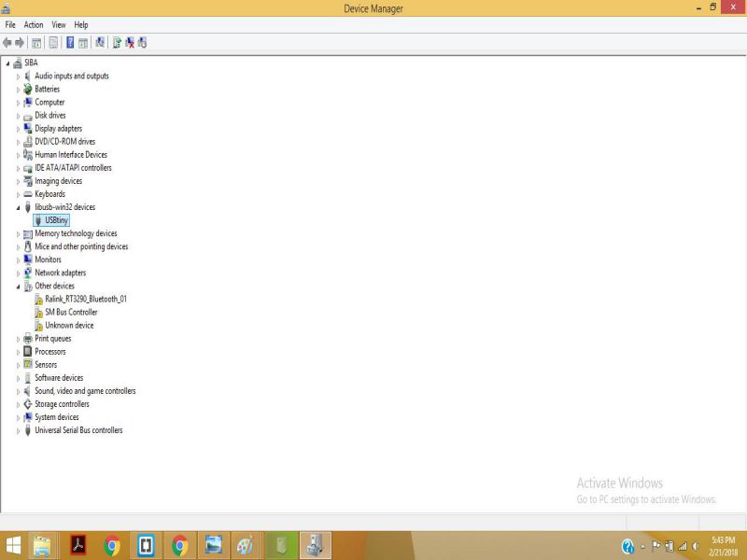Select the USBtiny device label
This screenshot has width=747, height=560.
(x=57, y=220)
